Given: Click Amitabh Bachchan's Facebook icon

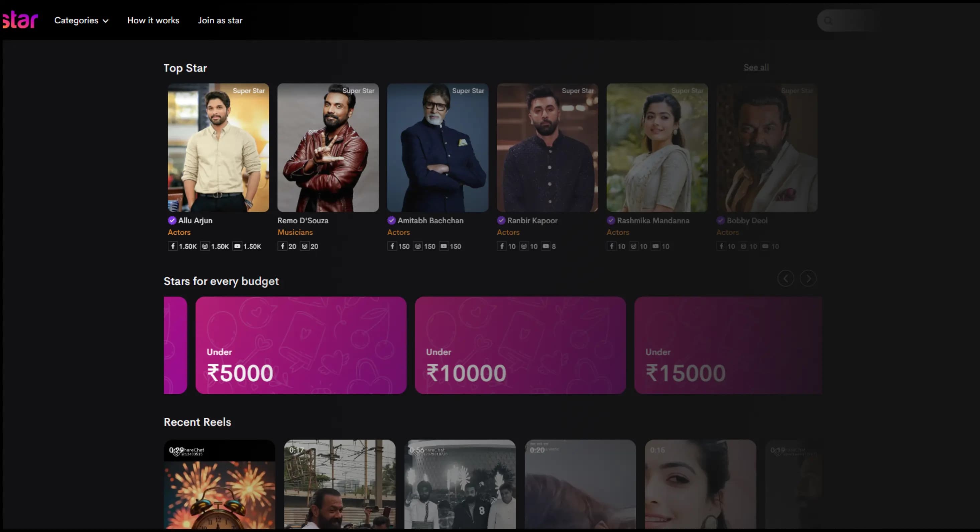Looking at the screenshot, I should (392, 246).
